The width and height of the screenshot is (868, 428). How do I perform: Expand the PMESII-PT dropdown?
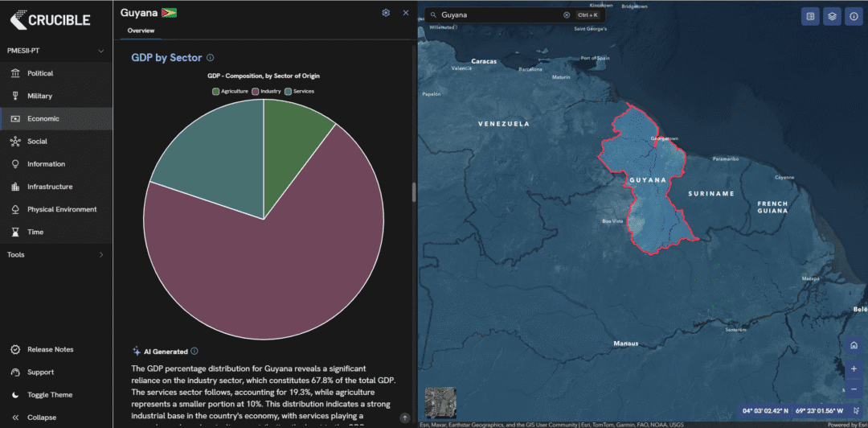click(x=100, y=51)
